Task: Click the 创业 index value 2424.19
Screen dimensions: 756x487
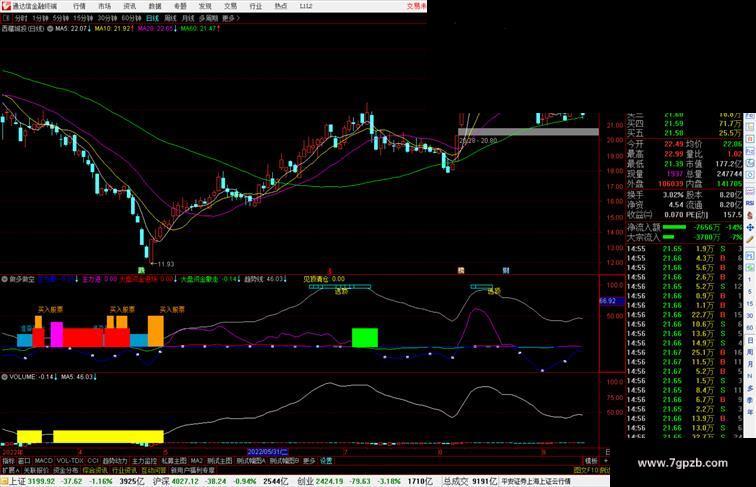Action: (329, 481)
